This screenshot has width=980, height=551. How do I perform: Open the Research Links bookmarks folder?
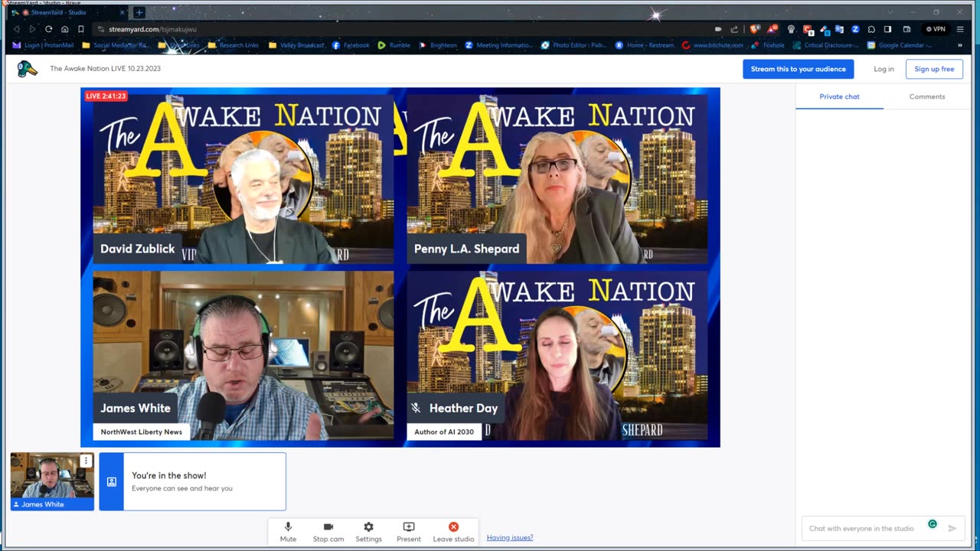234,45
